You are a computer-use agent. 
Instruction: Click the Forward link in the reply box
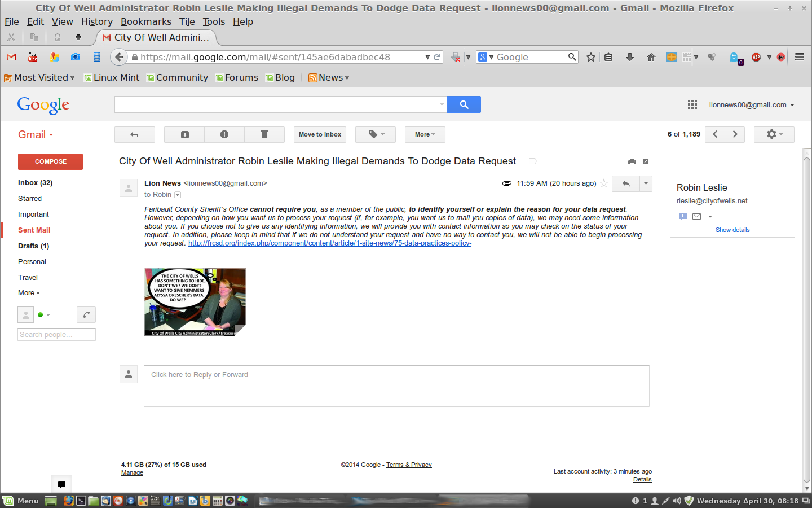point(235,375)
